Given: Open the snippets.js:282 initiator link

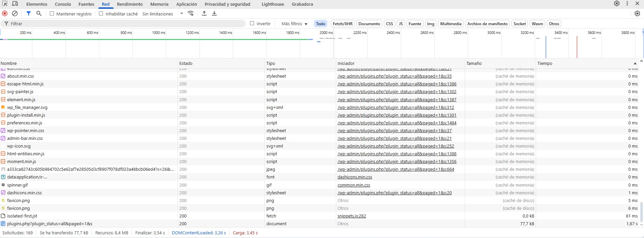Looking at the screenshot, I should click(352, 216).
